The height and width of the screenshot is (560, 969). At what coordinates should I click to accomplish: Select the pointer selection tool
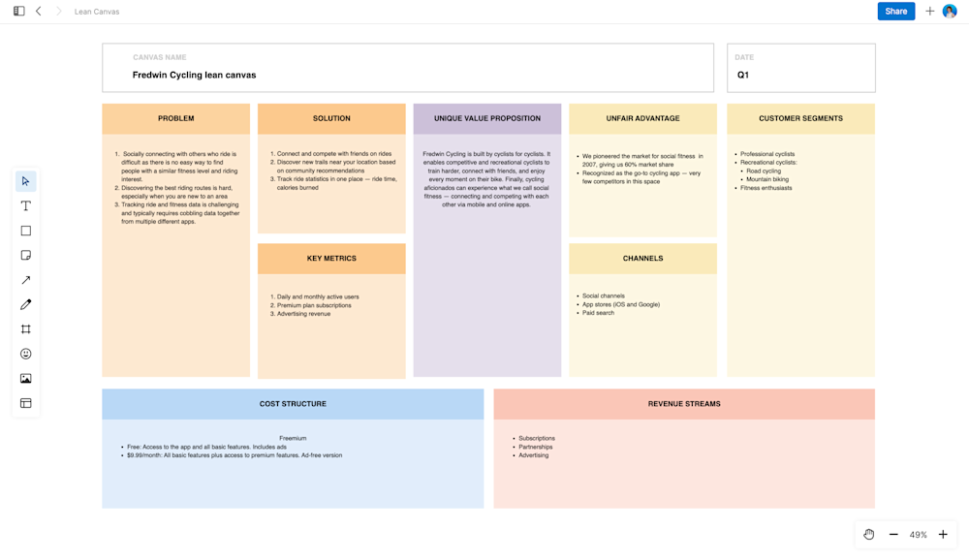[25, 180]
